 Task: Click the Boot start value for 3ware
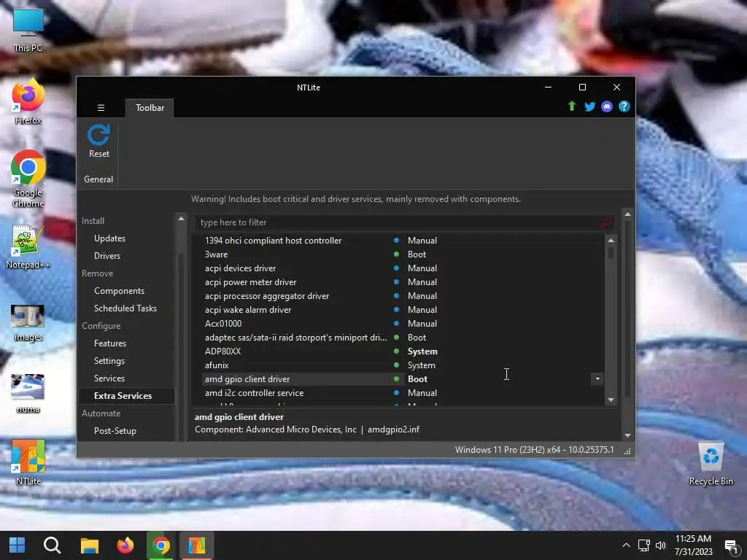(x=417, y=254)
